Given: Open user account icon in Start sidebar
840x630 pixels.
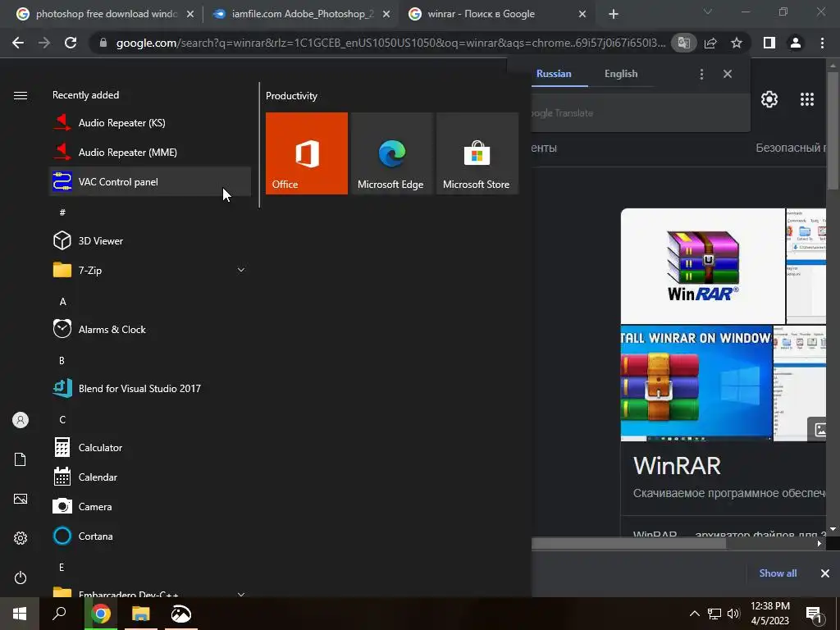Looking at the screenshot, I should [x=21, y=420].
